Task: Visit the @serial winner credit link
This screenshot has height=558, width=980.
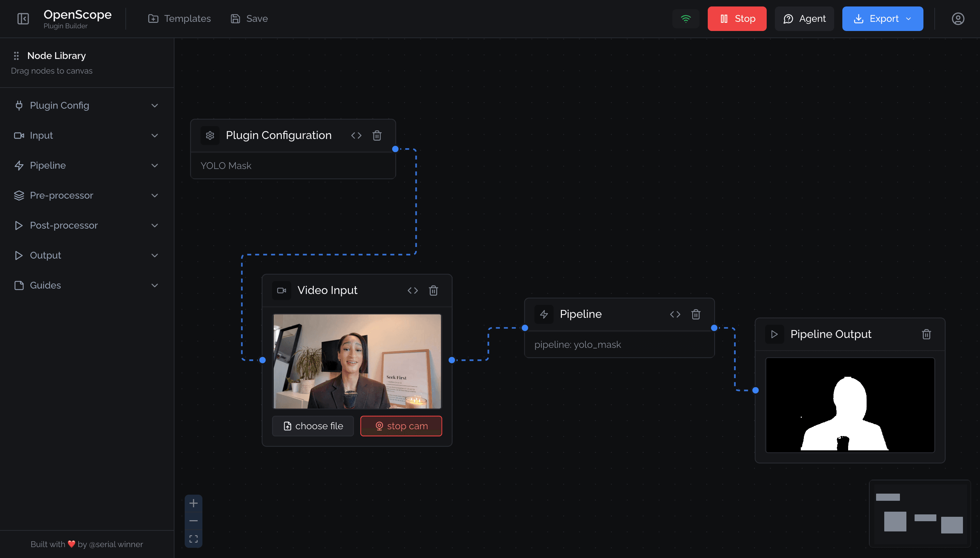Action: [116, 544]
